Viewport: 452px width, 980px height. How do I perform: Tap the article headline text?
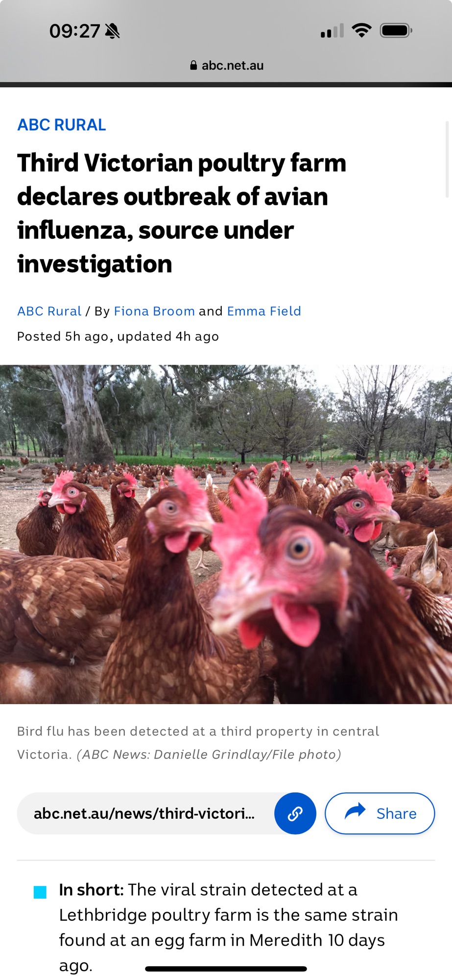click(x=181, y=213)
